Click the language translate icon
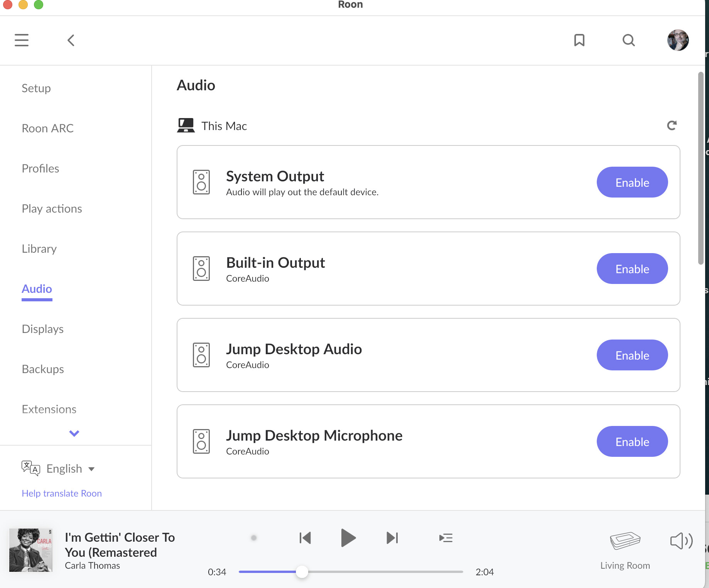The width and height of the screenshot is (709, 588). point(31,468)
